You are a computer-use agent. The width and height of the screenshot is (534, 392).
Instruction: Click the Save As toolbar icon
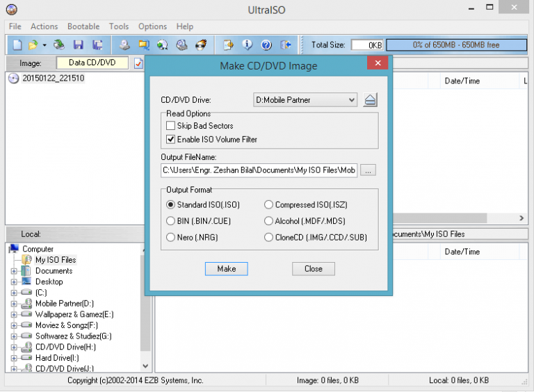coord(97,44)
